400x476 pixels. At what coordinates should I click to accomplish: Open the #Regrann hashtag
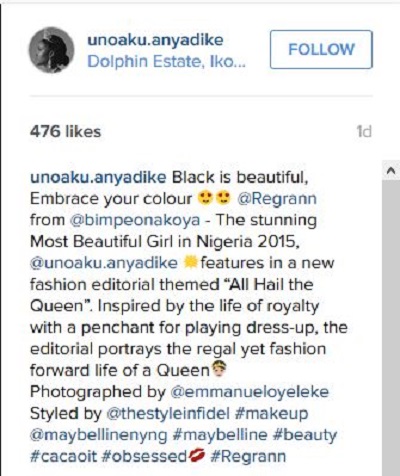point(248,457)
